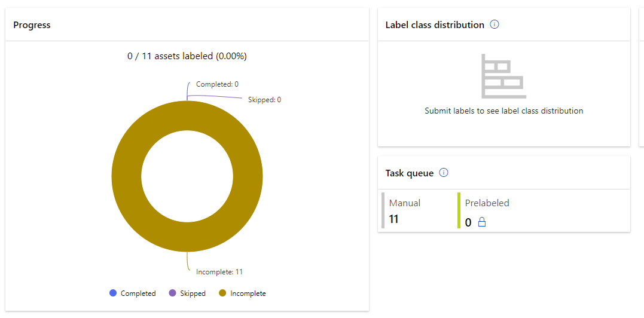This screenshot has height=318, width=644.
Task: Click the purple Skipped legend dot
Action: [x=172, y=293]
